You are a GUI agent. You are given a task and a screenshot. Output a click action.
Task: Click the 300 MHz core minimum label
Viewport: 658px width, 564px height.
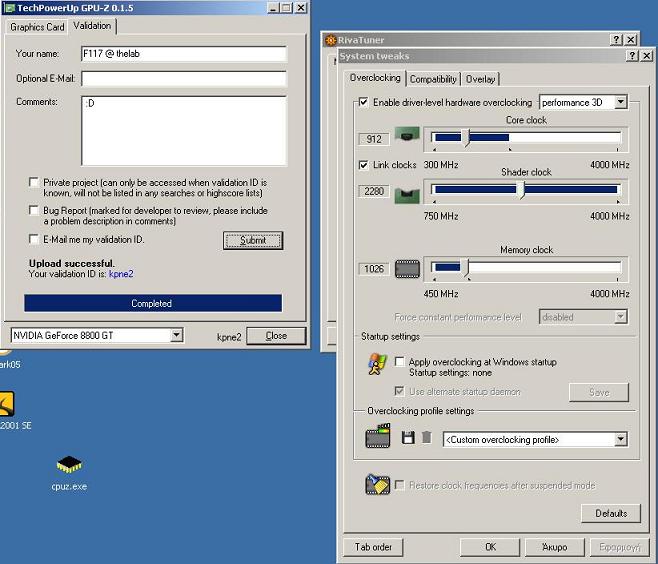pyautogui.click(x=441, y=164)
